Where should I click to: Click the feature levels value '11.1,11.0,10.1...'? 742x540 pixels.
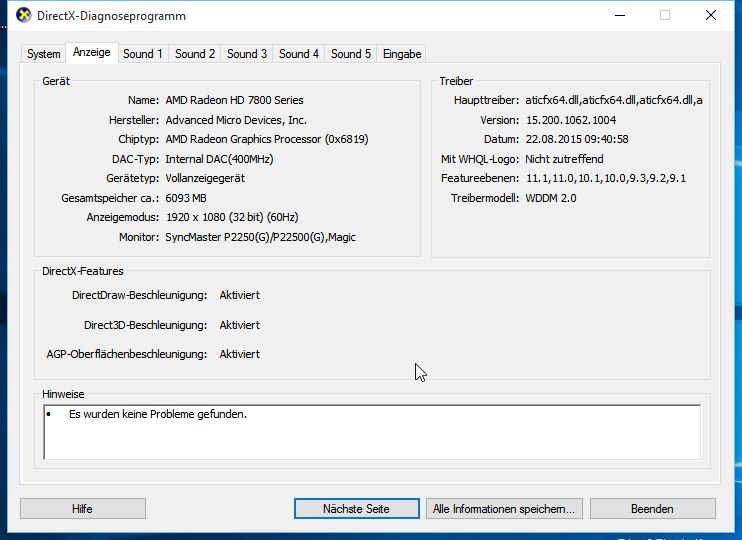click(x=606, y=178)
